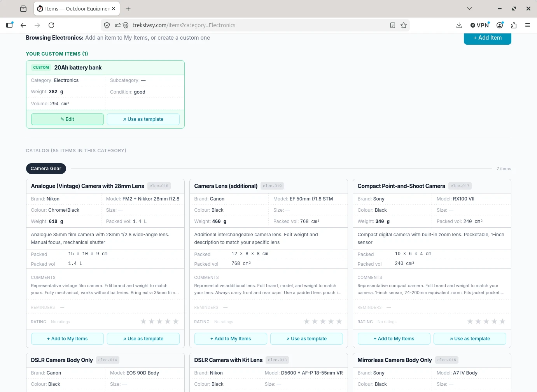This screenshot has height=392, width=537.
Task: Toggle reader view icon in address bar
Action: click(393, 25)
